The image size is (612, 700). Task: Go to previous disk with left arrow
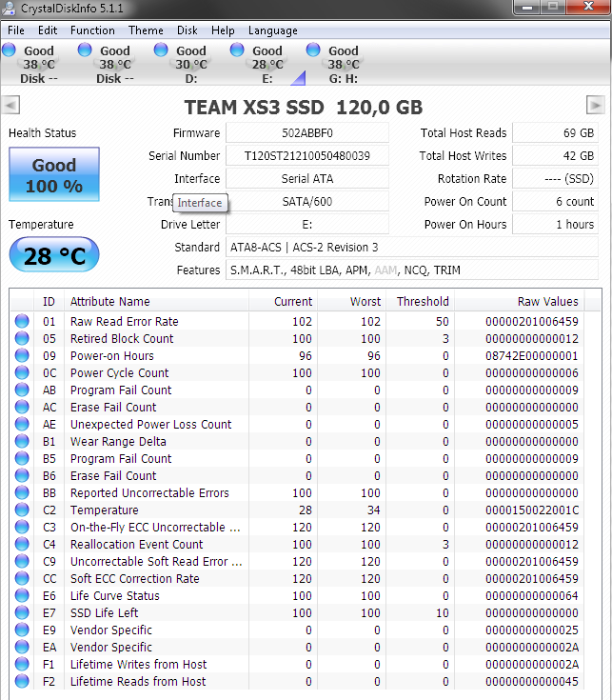[10, 106]
